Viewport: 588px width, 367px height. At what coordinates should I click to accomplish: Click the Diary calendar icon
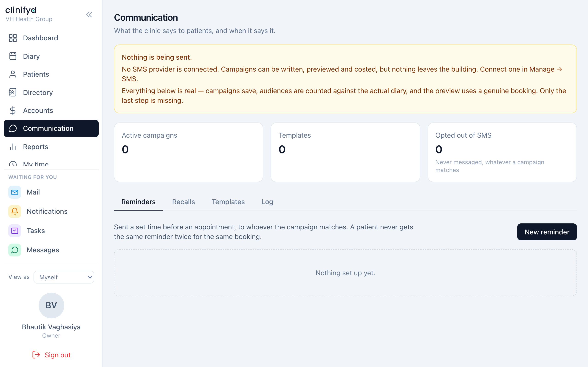click(13, 56)
